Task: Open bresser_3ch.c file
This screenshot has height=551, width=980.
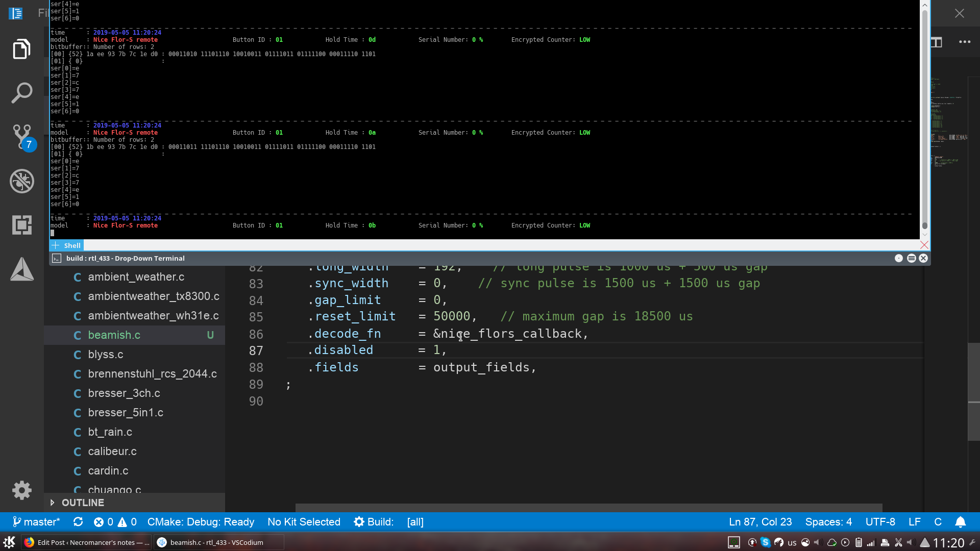Action: (135, 393)
